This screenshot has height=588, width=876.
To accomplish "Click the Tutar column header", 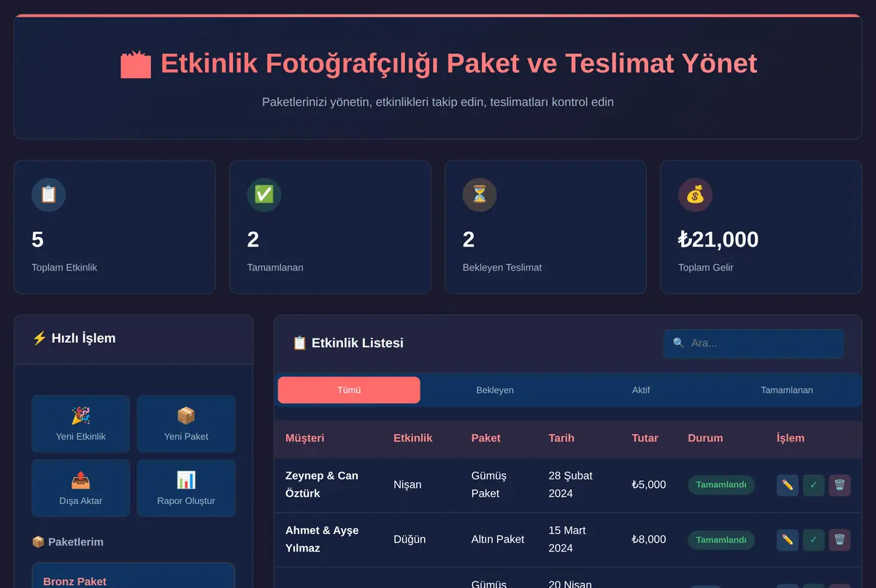I will tap(645, 438).
